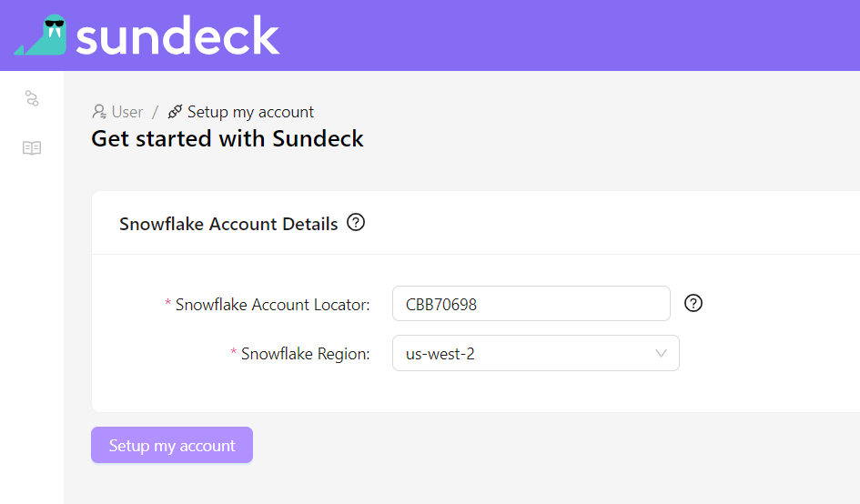Viewport: 860px width, 504px height.
Task: Click the 'Snowflake Region:' label
Action: (x=306, y=354)
